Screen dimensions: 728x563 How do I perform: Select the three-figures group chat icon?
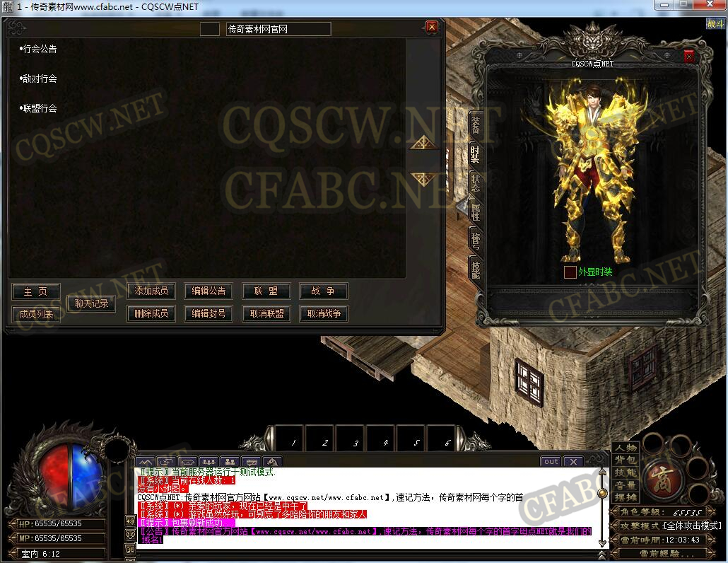point(209,462)
